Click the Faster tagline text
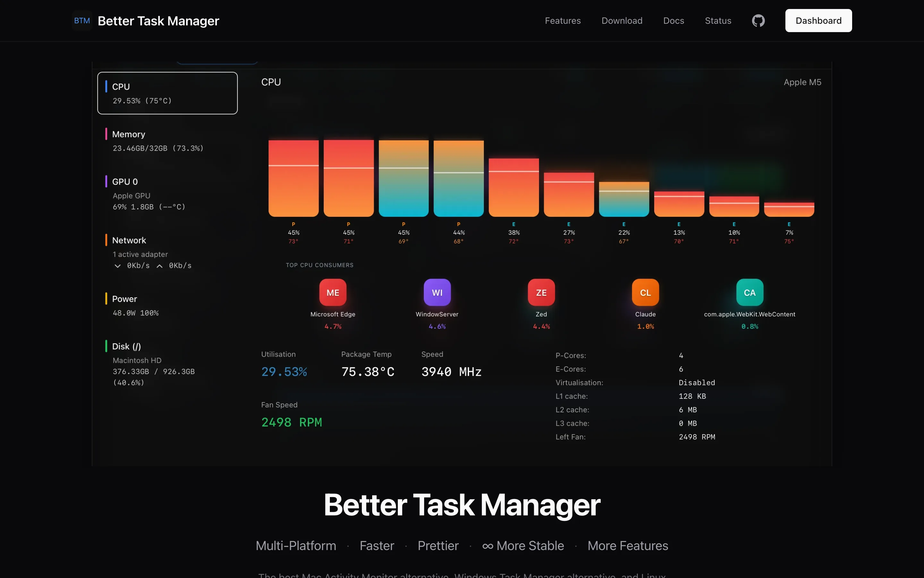 [x=377, y=546]
